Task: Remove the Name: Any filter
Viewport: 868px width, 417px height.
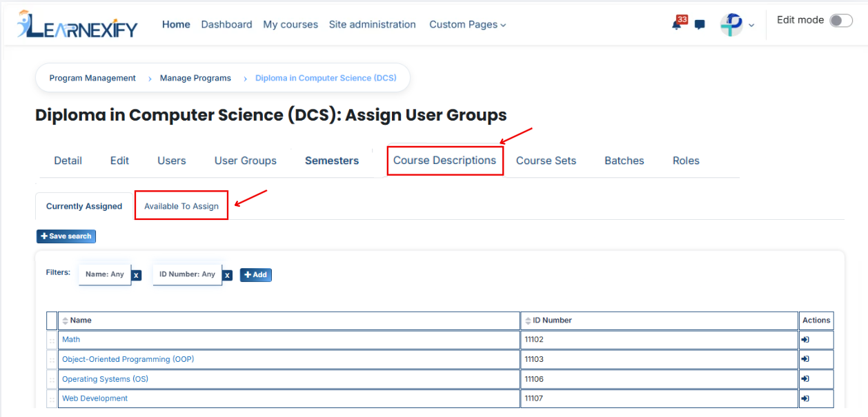Action: pos(137,275)
